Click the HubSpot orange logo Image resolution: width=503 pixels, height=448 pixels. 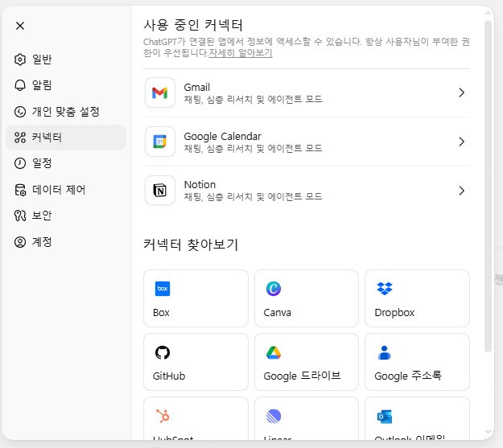(x=163, y=416)
